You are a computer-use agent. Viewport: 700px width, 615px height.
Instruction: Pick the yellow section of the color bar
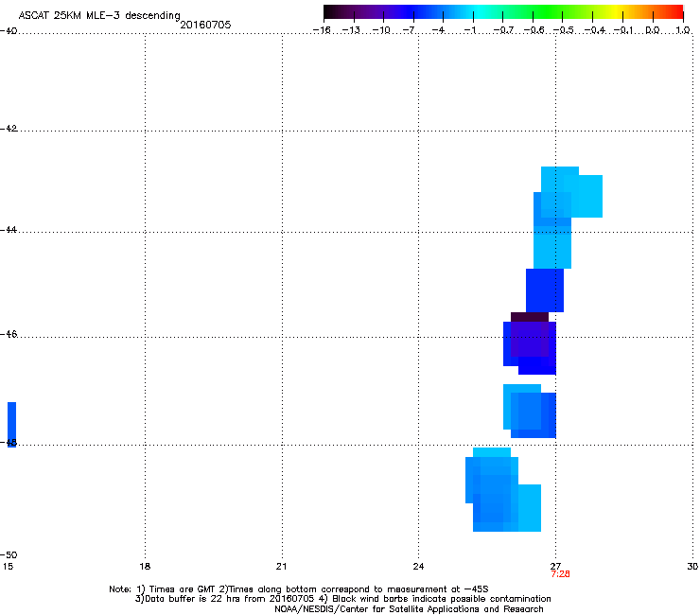(x=616, y=12)
